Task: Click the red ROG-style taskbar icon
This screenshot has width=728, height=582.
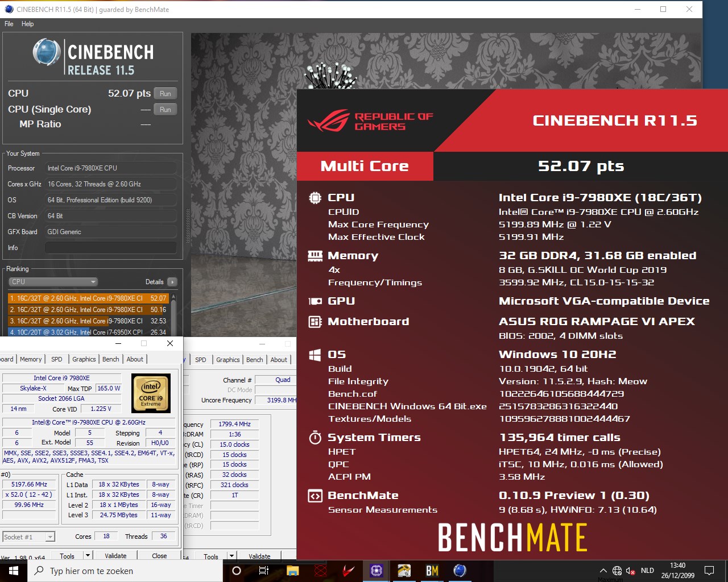Action: pos(349,571)
